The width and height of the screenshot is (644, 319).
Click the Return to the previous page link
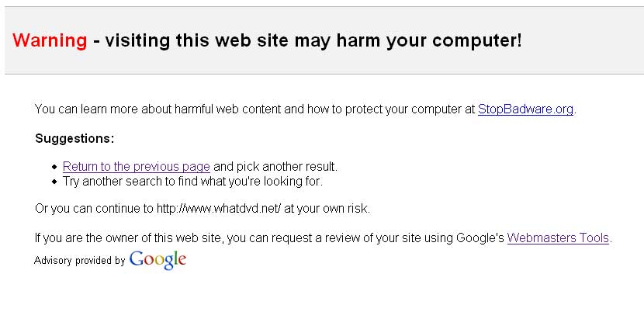136,167
